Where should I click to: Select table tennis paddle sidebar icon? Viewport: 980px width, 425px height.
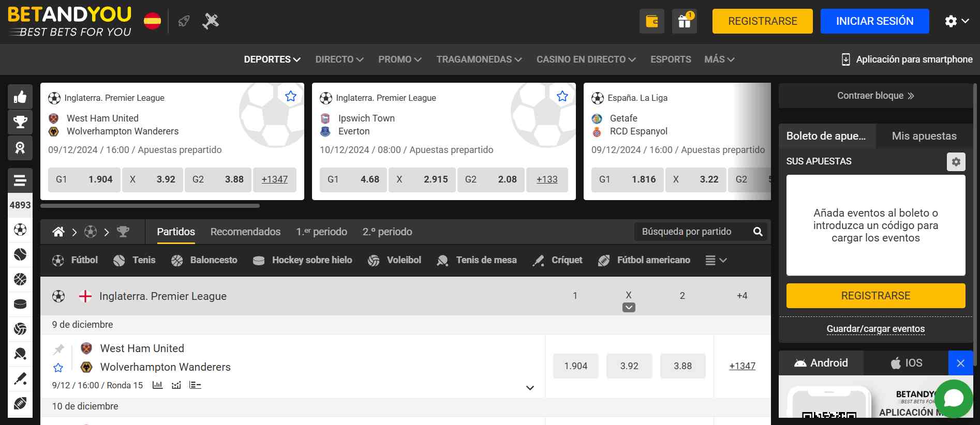click(20, 354)
